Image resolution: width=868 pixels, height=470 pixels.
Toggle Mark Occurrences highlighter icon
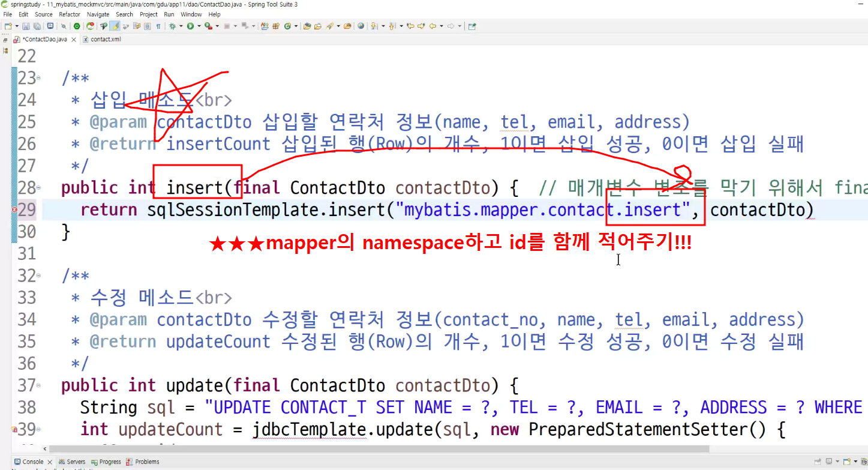(x=115, y=26)
